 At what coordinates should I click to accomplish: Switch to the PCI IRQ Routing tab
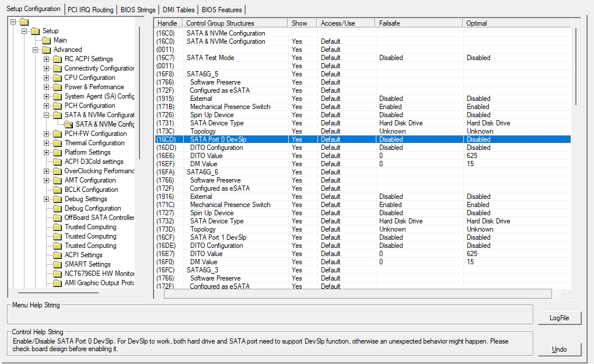pos(90,10)
